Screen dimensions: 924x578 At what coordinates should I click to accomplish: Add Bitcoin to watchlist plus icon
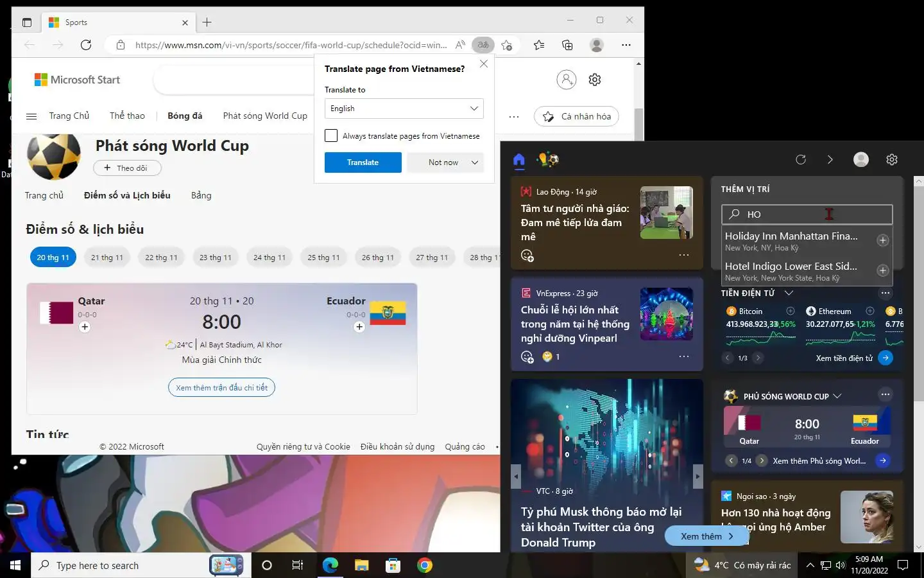(x=791, y=311)
